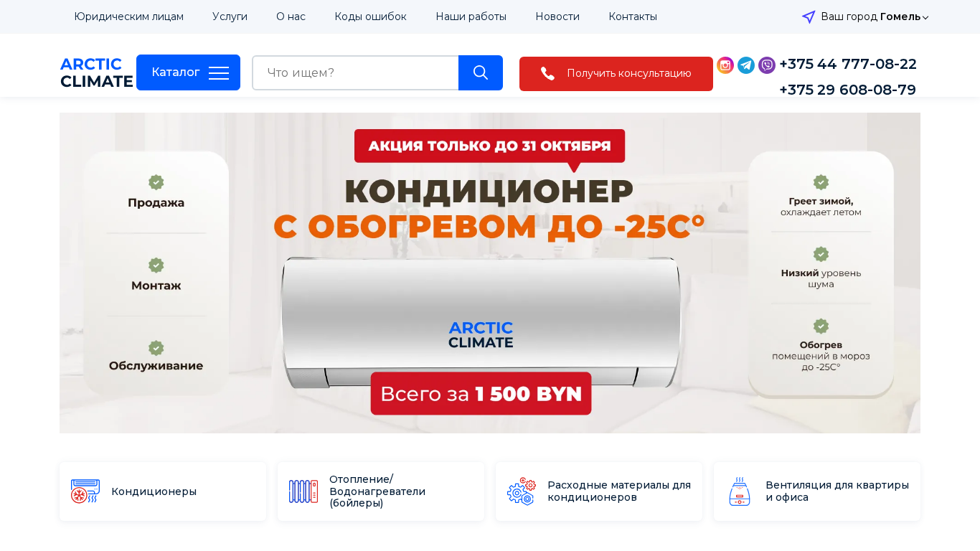Viewport: 980px width, 551px height.
Task: Click the location arrow icon near city
Action: 809,17
